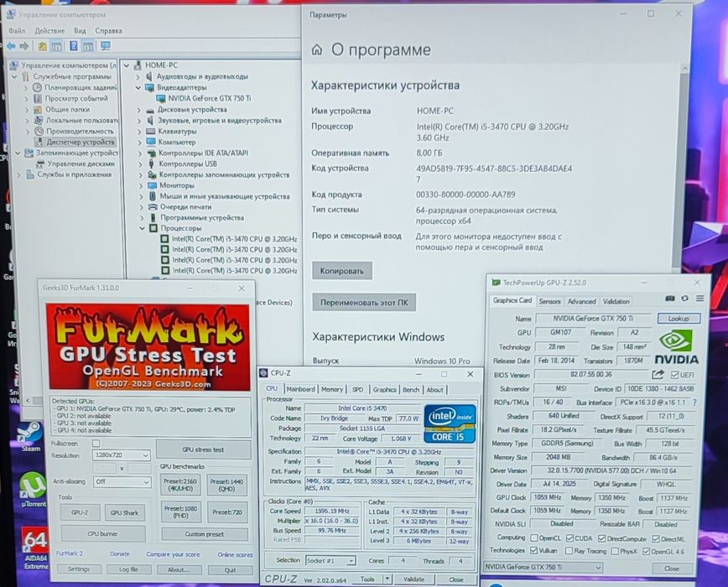Image resolution: width=728 pixels, height=587 pixels.
Task: Start the GPU stress test in FurMark
Action: (203, 449)
